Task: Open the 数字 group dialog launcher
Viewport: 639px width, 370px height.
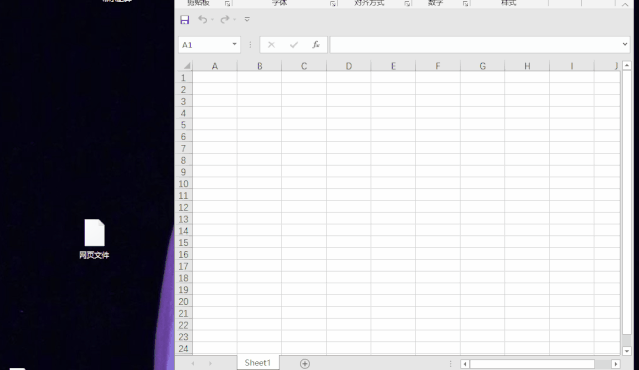Action: tap(465, 4)
